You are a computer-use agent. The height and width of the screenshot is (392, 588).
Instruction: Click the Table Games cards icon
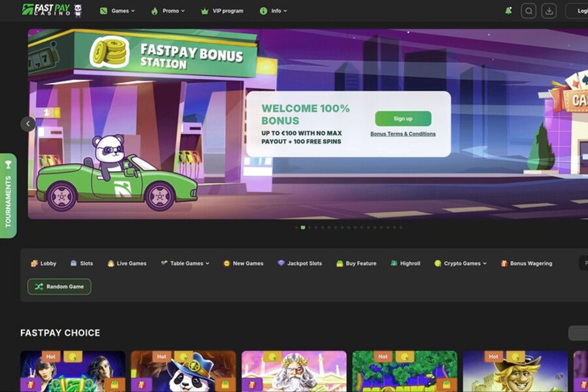click(x=164, y=263)
